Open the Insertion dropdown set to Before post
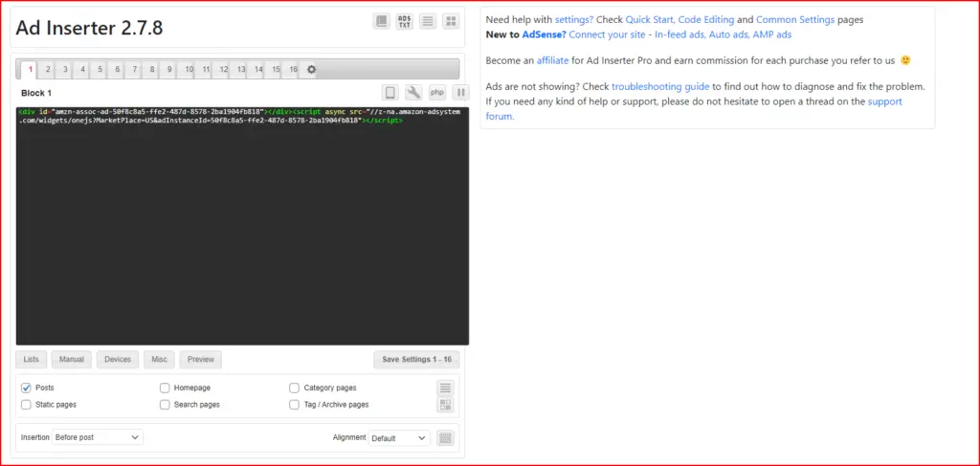This screenshot has width=980, height=466. click(98, 437)
